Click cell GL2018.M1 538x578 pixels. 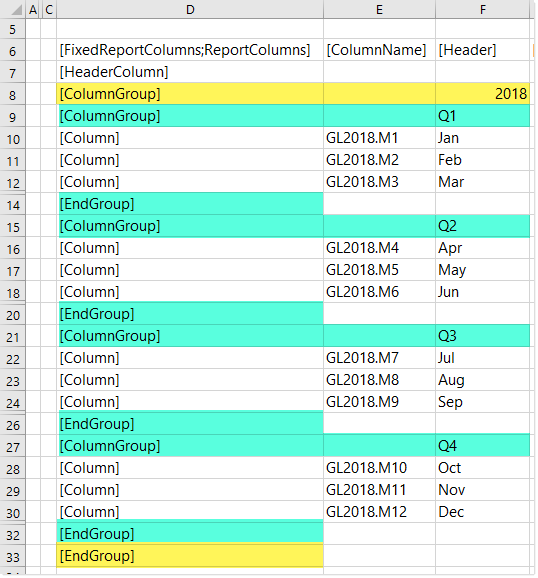pos(379,138)
